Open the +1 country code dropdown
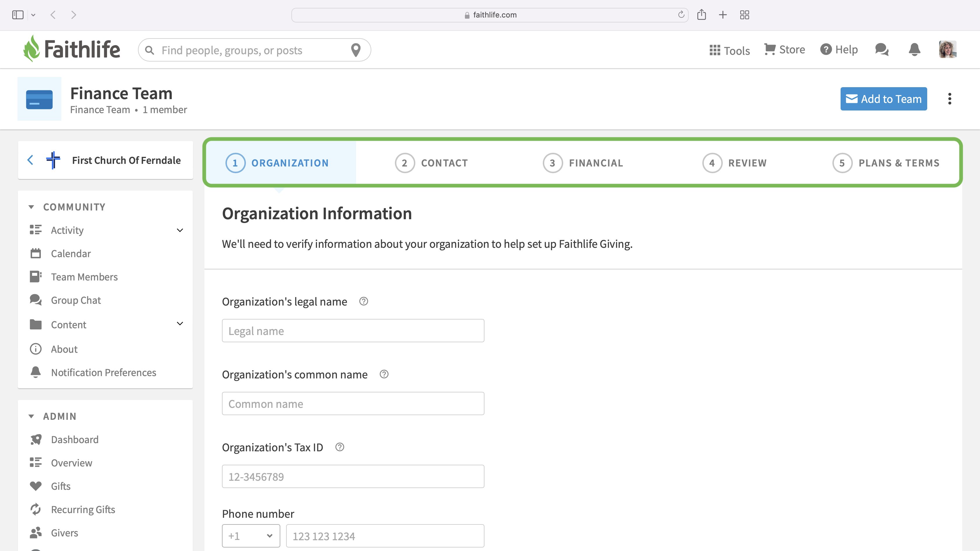The width and height of the screenshot is (980, 551). click(251, 536)
